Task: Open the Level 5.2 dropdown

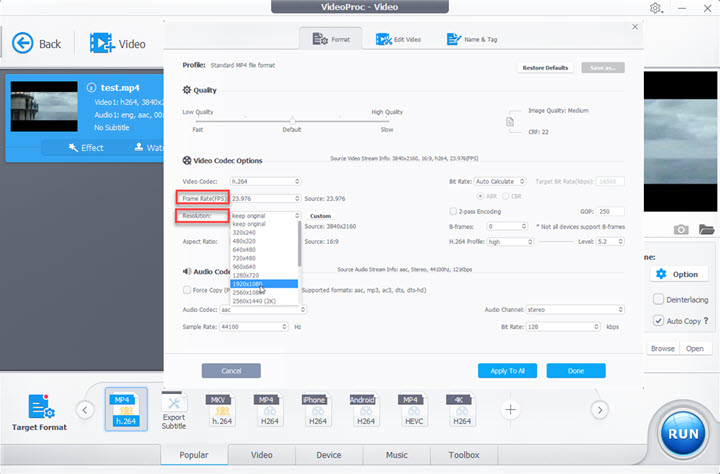Action: tap(610, 242)
